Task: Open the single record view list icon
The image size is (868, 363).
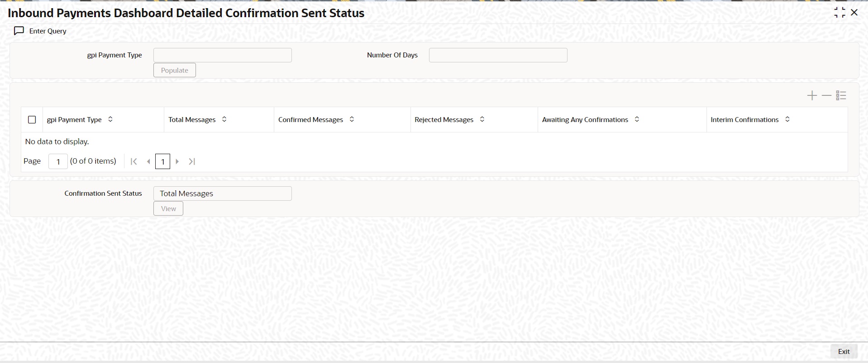Action: [841, 95]
